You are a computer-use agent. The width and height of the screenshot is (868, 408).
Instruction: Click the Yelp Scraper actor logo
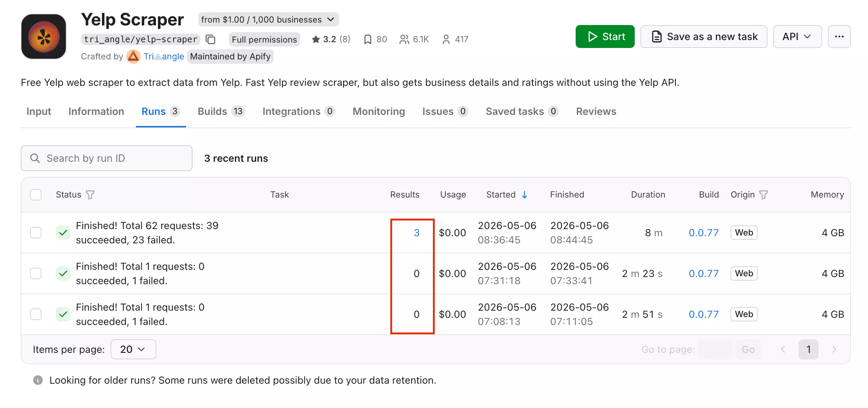pyautogui.click(x=44, y=37)
